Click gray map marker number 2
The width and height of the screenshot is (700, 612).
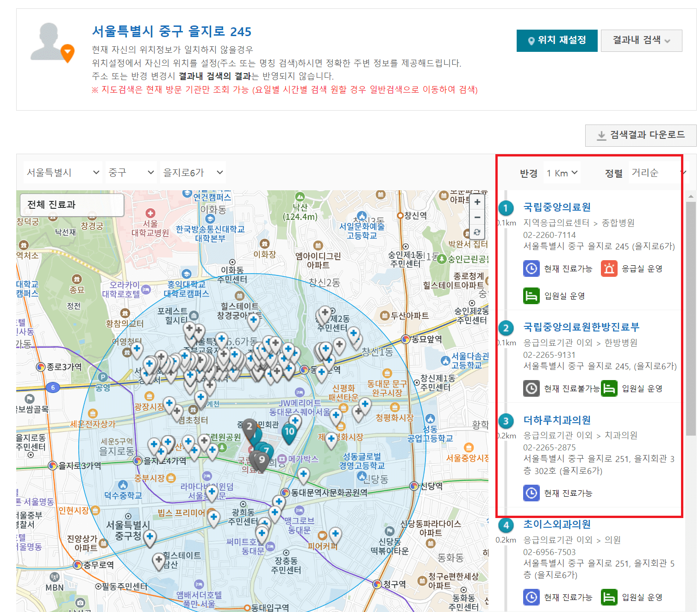click(x=250, y=427)
